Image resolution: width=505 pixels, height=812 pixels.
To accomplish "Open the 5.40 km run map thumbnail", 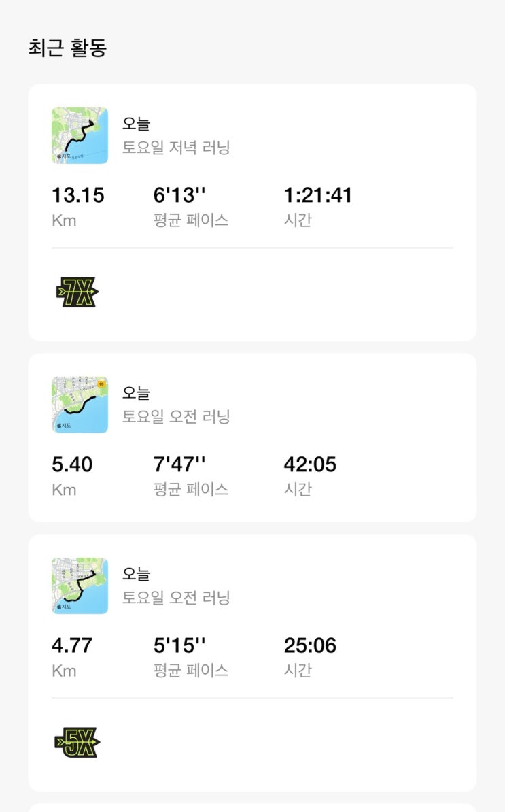I will (80, 405).
